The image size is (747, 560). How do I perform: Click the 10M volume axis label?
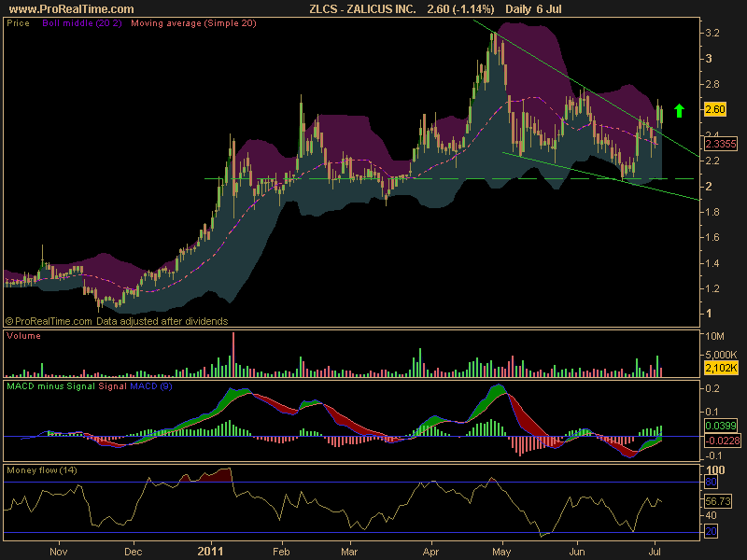[714, 337]
